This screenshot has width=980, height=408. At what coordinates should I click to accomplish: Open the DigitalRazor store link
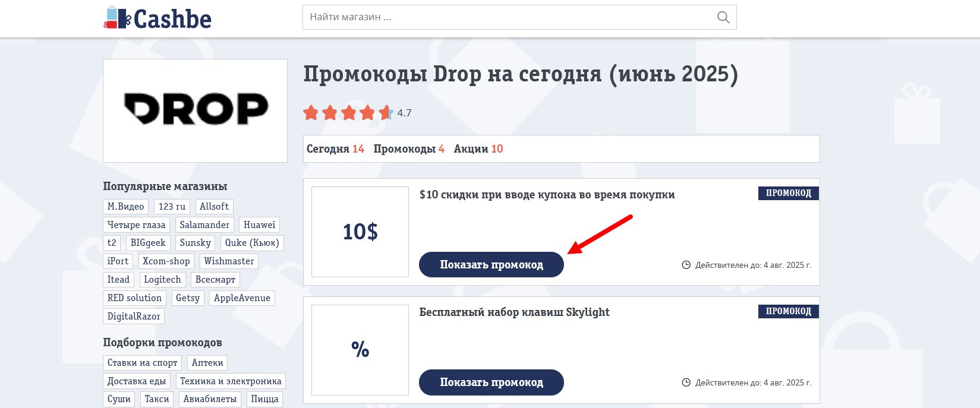(x=134, y=317)
